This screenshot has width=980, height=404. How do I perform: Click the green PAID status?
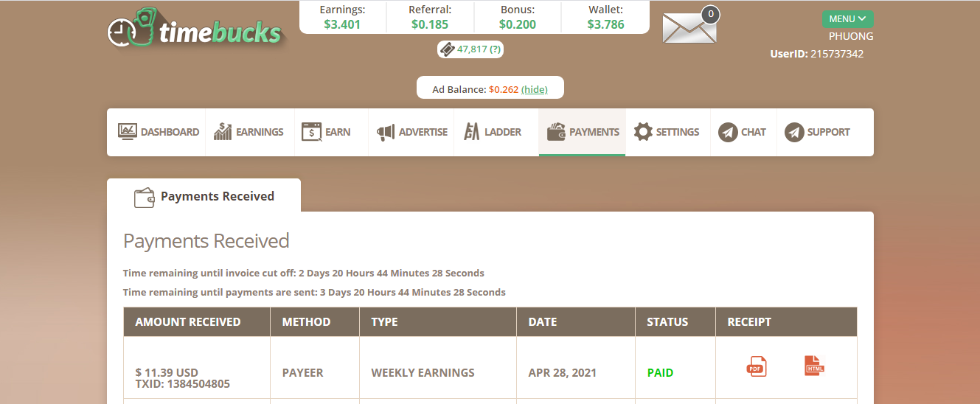660,372
